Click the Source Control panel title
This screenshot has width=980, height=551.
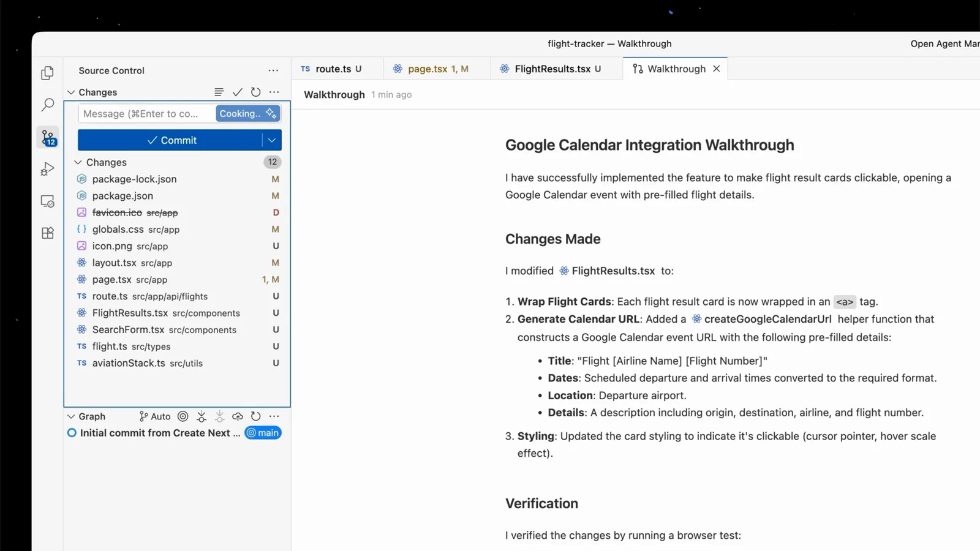tap(111, 70)
